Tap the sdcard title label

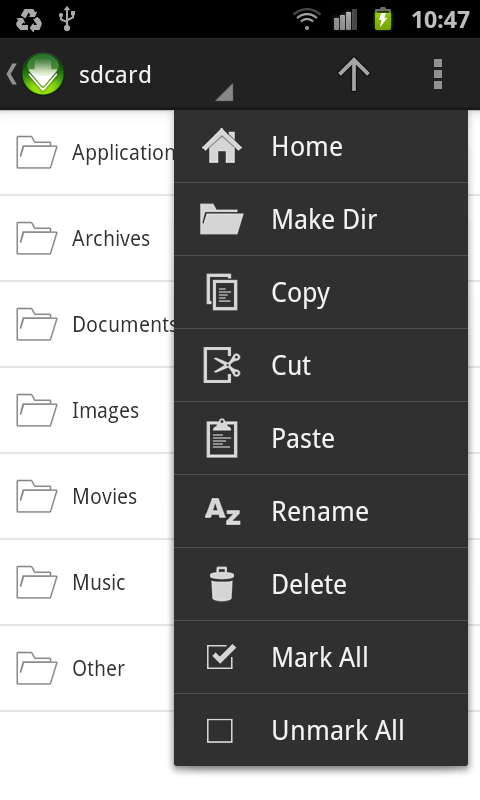coord(115,74)
